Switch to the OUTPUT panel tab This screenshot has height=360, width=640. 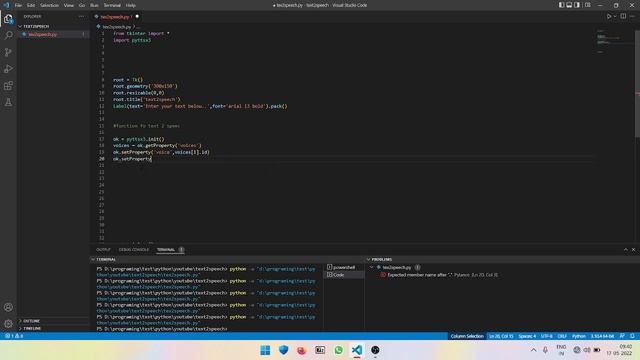[103, 249]
